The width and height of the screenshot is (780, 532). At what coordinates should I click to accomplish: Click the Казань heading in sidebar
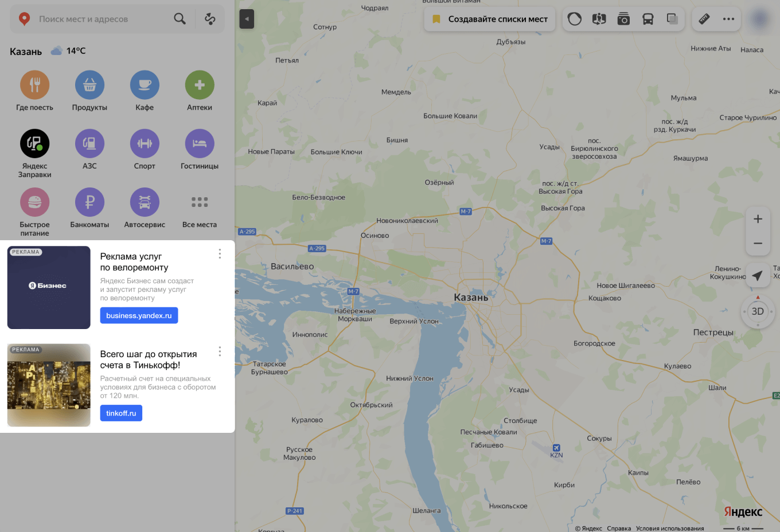[26, 52]
